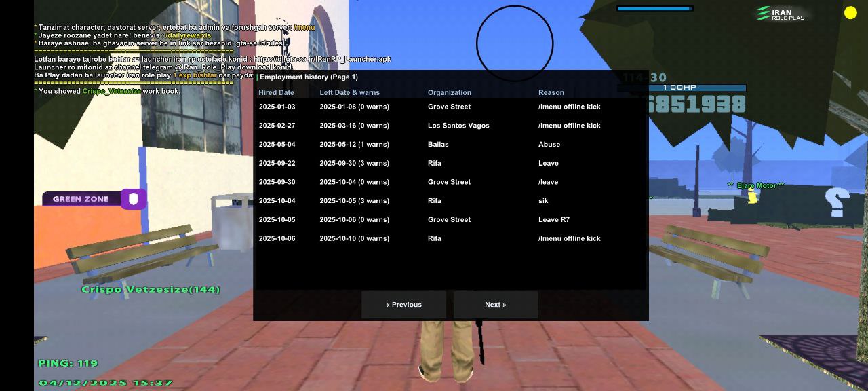This screenshot has width=868, height=391.
Task: Click the blue bar at top right
Action: click(654, 9)
